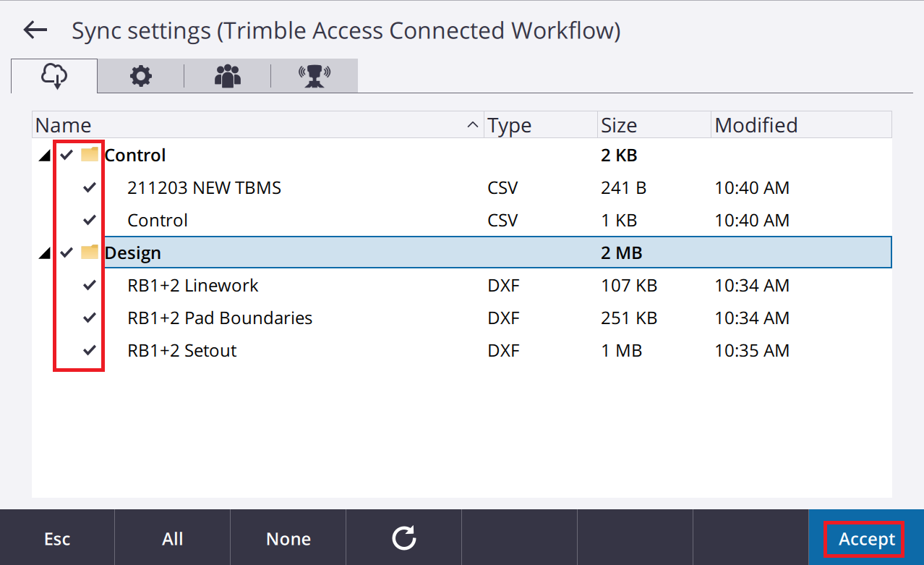
Task: Click the None softkey to clear selections
Action: (x=288, y=538)
